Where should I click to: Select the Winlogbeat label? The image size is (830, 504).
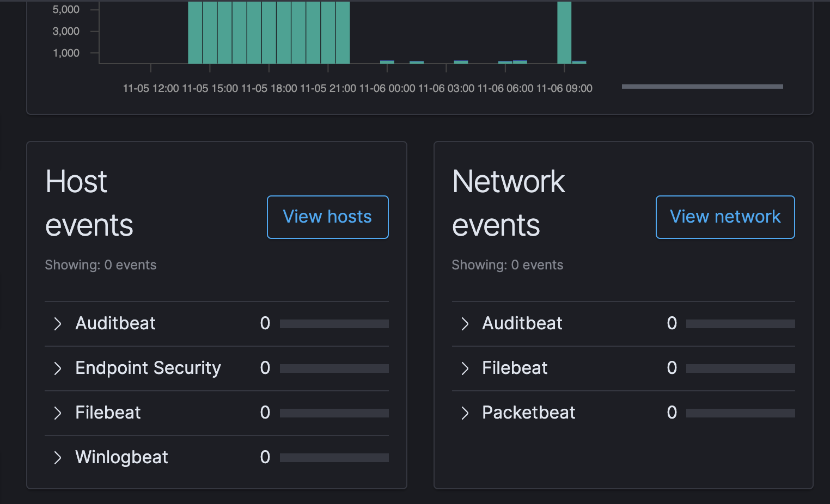[121, 457]
